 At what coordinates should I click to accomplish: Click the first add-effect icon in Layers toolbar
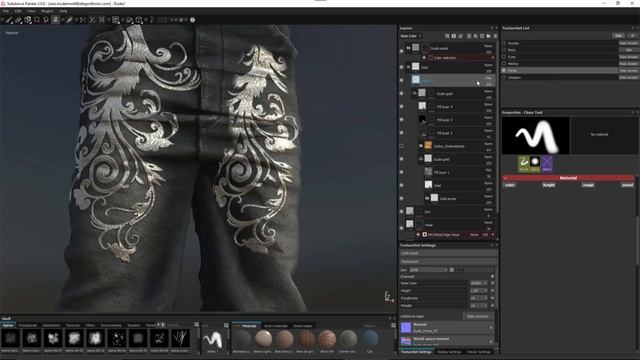click(447, 36)
